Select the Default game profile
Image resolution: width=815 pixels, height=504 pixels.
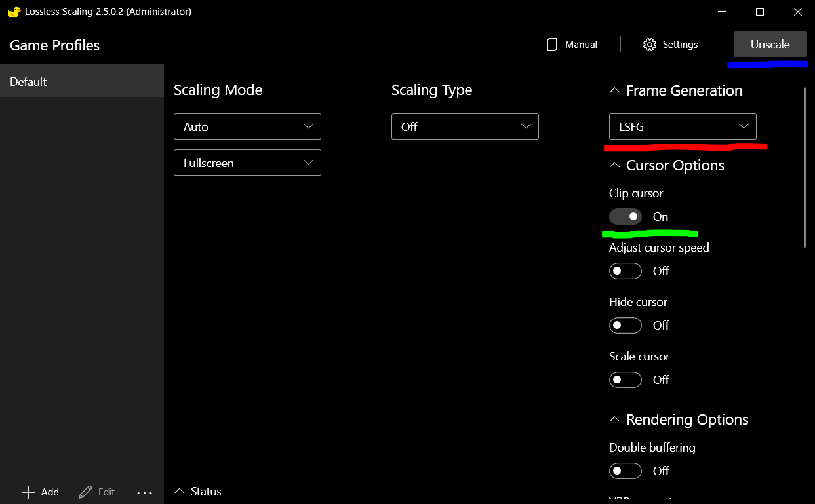point(81,81)
